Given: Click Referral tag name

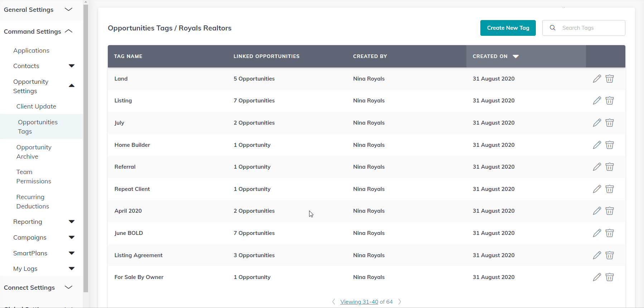Looking at the screenshot, I should [125, 167].
